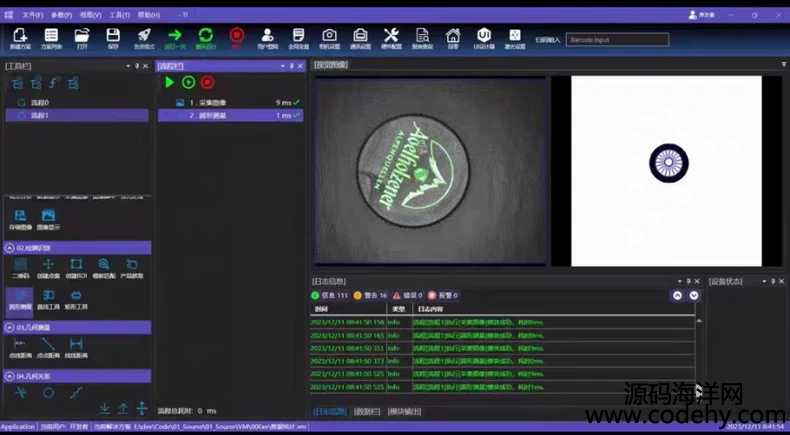Select the Rectangle Tool (矩形工具)
Screen dimensions: 790x435
click(76, 300)
